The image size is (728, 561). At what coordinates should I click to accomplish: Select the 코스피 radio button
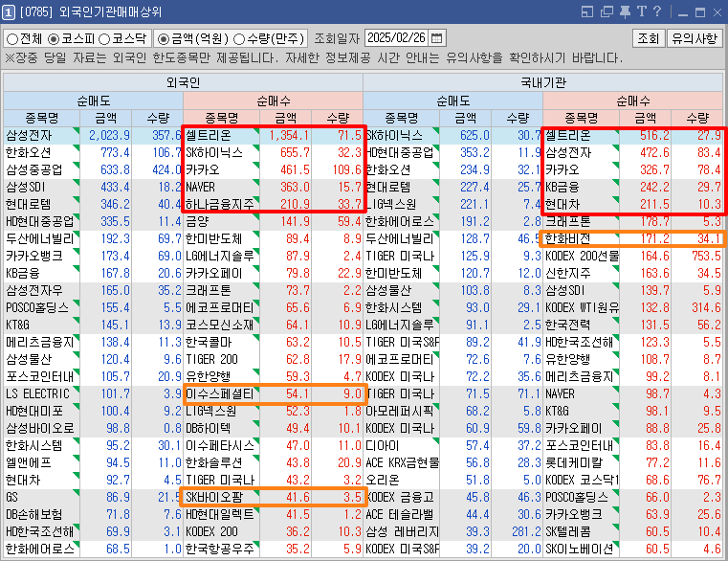click(54, 39)
